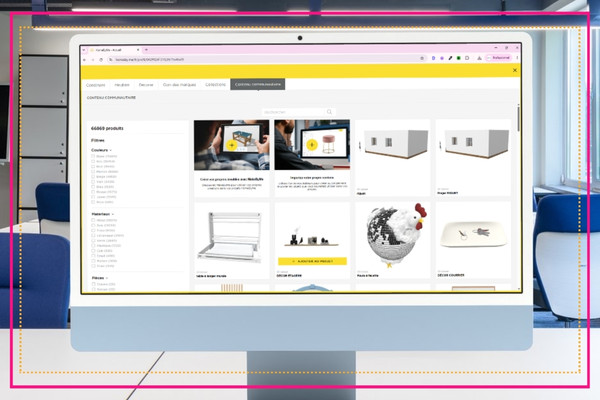Enable the Bleu color filter
The image size is (600, 400).
pyautogui.click(x=93, y=186)
